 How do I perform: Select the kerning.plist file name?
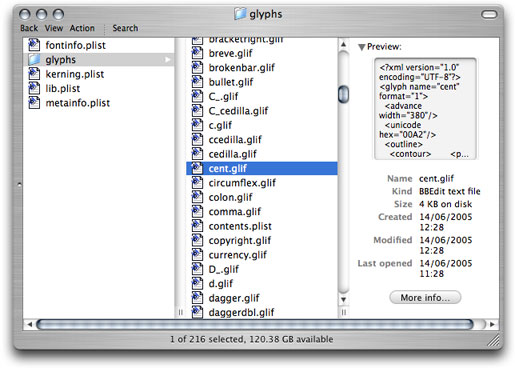coord(75,74)
